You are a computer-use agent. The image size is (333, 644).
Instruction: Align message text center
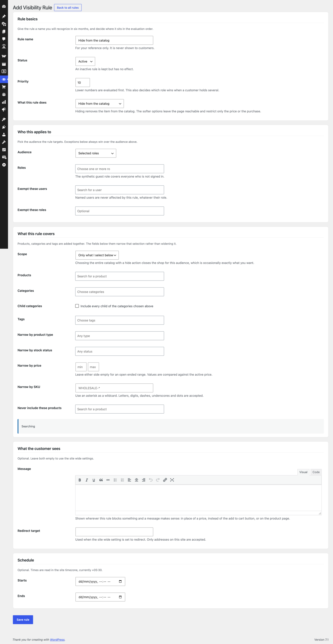pos(137,480)
